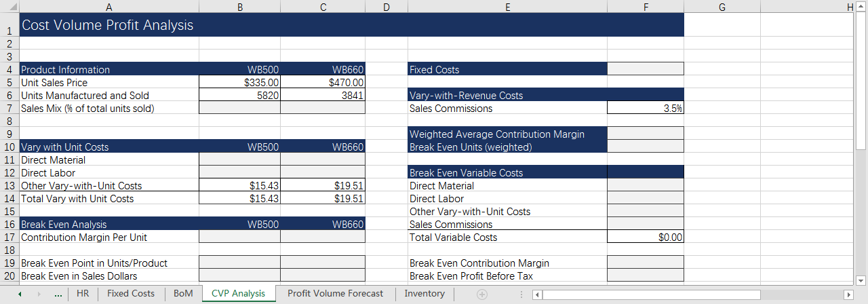
Task: Select row 15 header
Action: (x=9, y=211)
